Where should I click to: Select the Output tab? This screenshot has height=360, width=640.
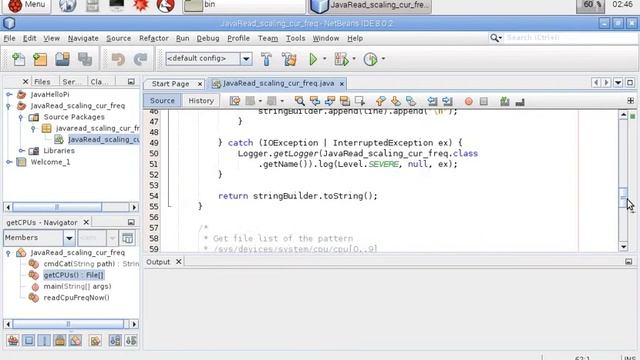(x=158, y=262)
